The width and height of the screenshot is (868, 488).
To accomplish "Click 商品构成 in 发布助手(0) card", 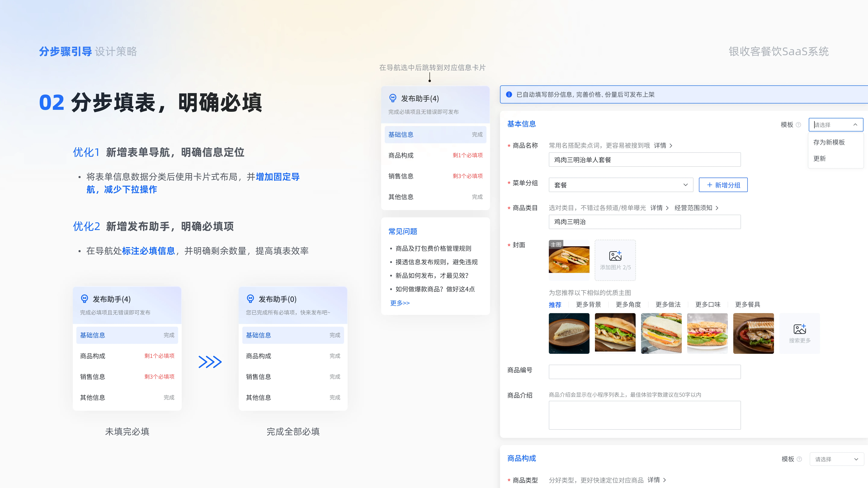I will tap(293, 356).
